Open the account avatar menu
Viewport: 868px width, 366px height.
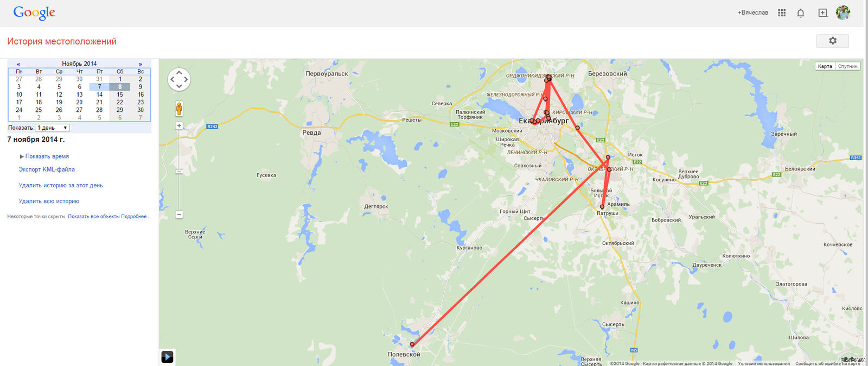coord(843,12)
